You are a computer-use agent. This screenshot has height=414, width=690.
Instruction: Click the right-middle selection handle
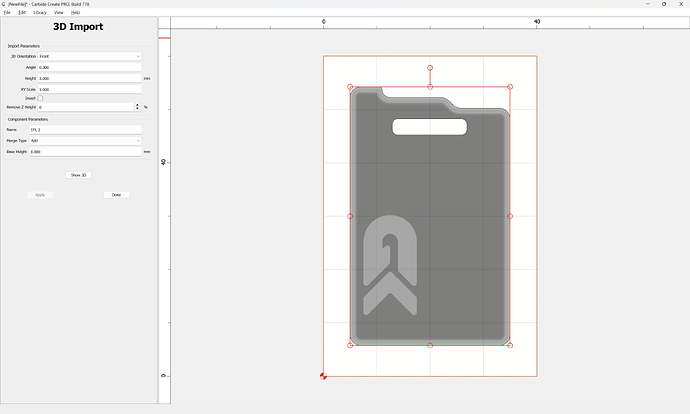[x=510, y=216]
